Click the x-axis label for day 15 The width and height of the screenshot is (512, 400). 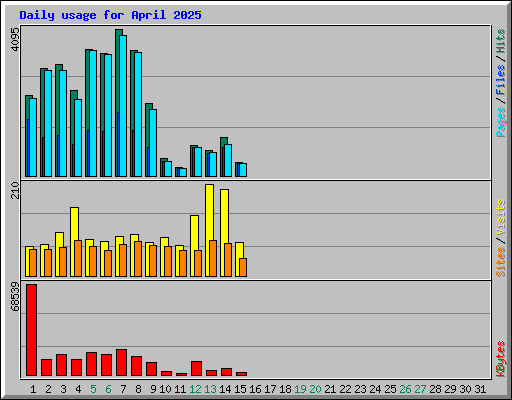(x=240, y=389)
